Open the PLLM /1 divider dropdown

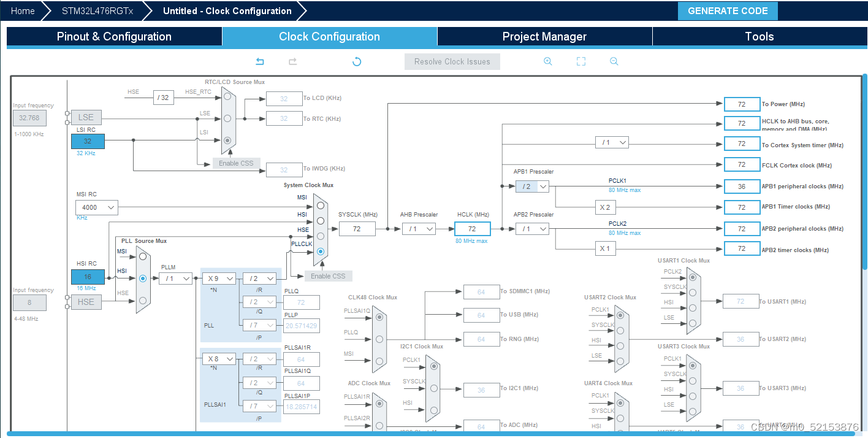point(175,279)
